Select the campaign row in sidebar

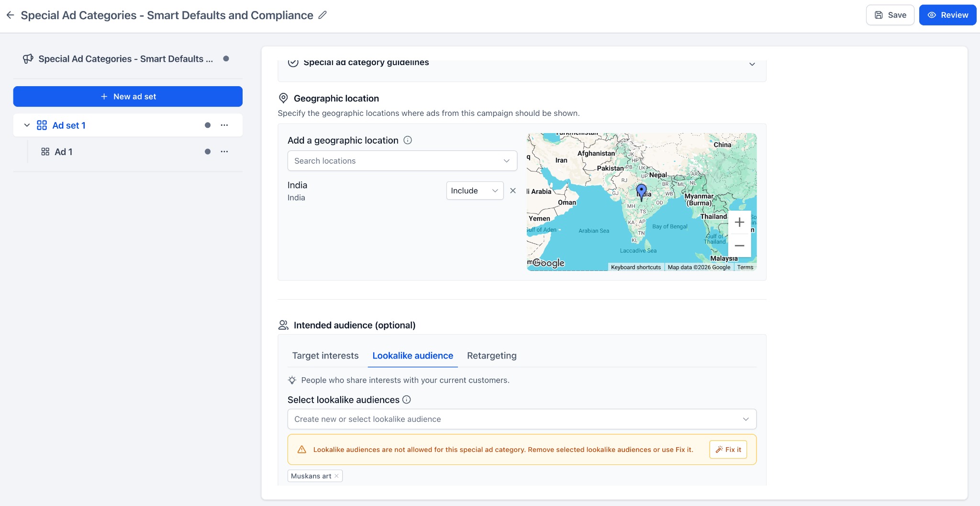[128, 59]
